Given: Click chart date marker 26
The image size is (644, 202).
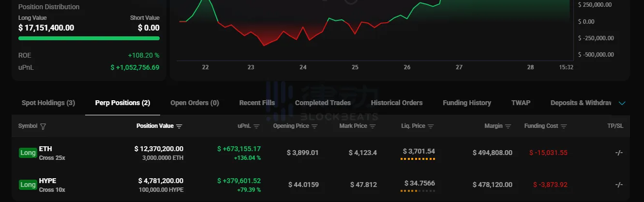Looking at the screenshot, I should pyautogui.click(x=407, y=67).
